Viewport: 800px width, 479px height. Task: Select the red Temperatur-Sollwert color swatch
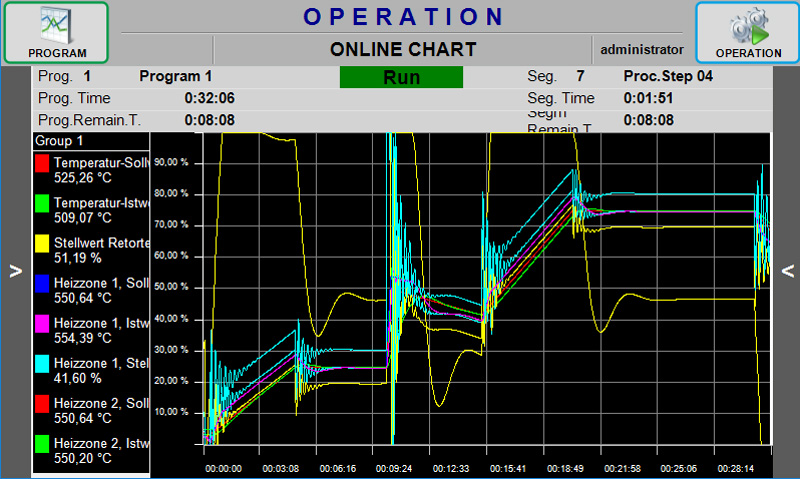(42, 162)
